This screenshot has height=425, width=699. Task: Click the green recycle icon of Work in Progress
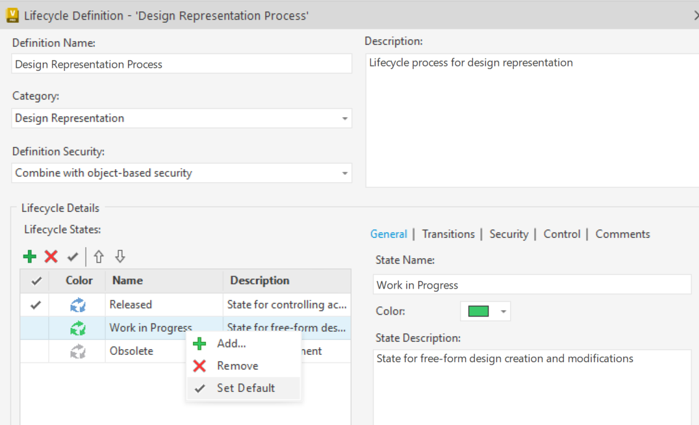coord(78,328)
